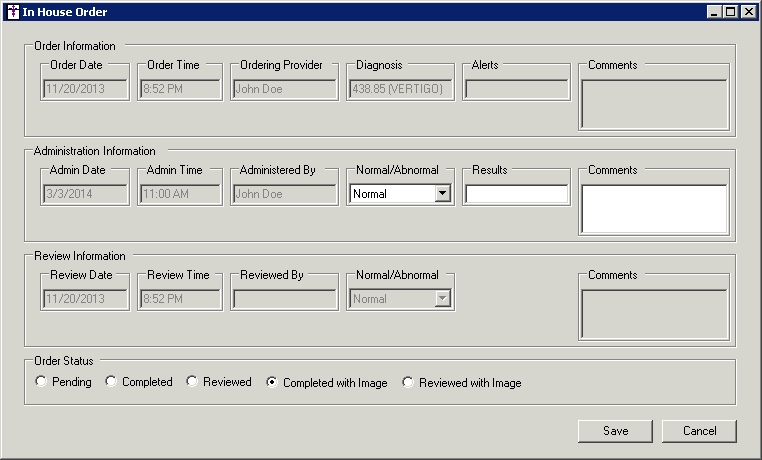Screen dimensions: 762x460
Task: Click the In House Order title bar icon
Action: point(11,12)
